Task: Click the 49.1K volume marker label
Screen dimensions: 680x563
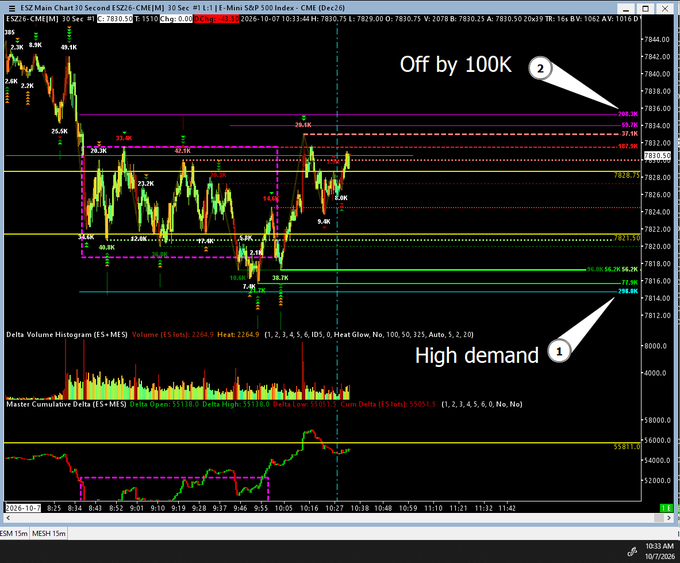Action: 69,47
